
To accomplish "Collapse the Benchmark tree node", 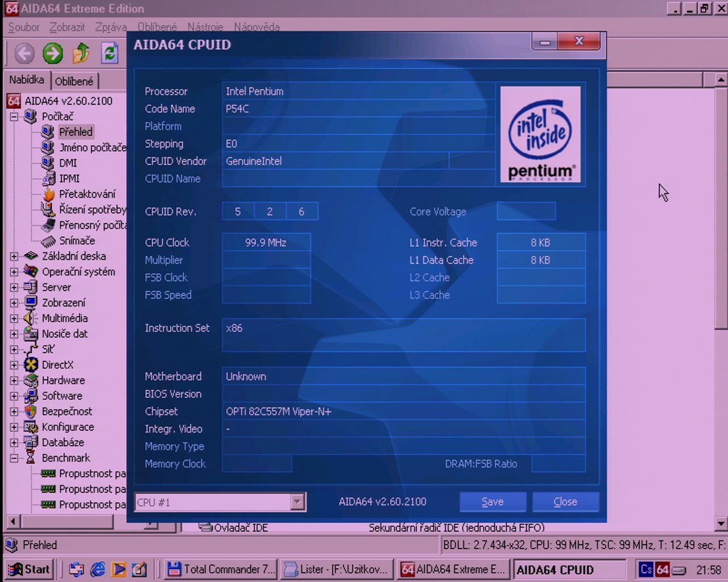I will [x=14, y=458].
